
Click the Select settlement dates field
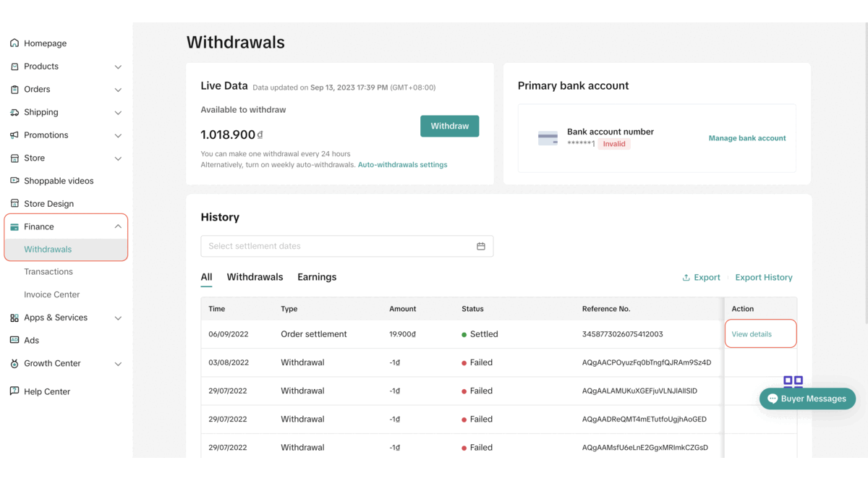point(336,246)
